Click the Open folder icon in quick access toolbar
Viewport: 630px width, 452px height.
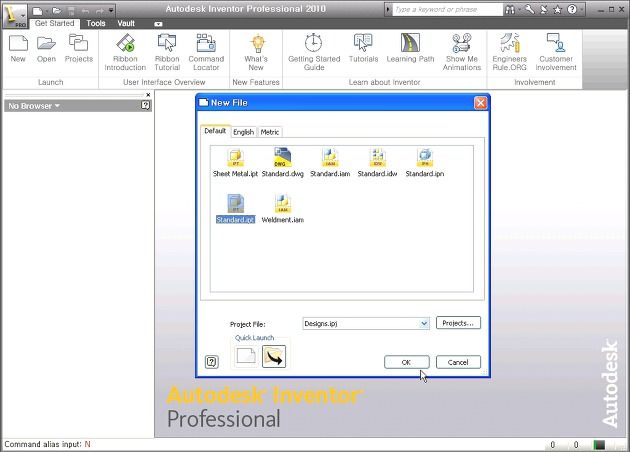(57, 11)
